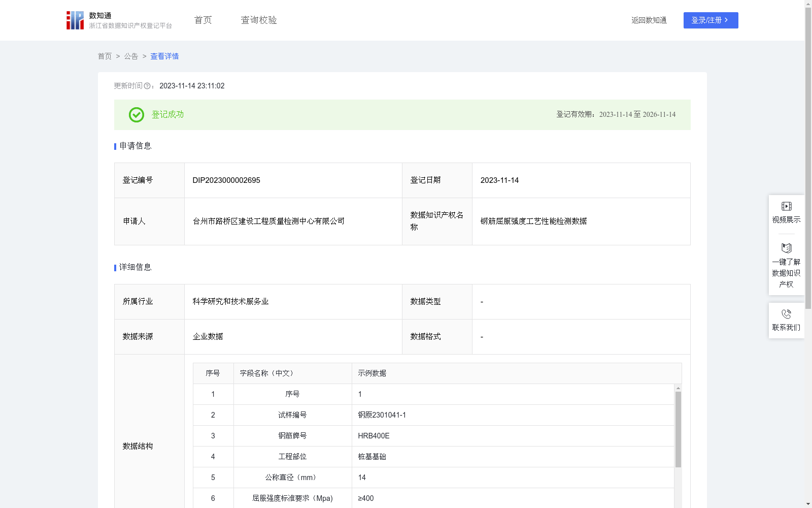Open the 查询校验 nav item
The width and height of the screenshot is (812, 508).
[259, 20]
